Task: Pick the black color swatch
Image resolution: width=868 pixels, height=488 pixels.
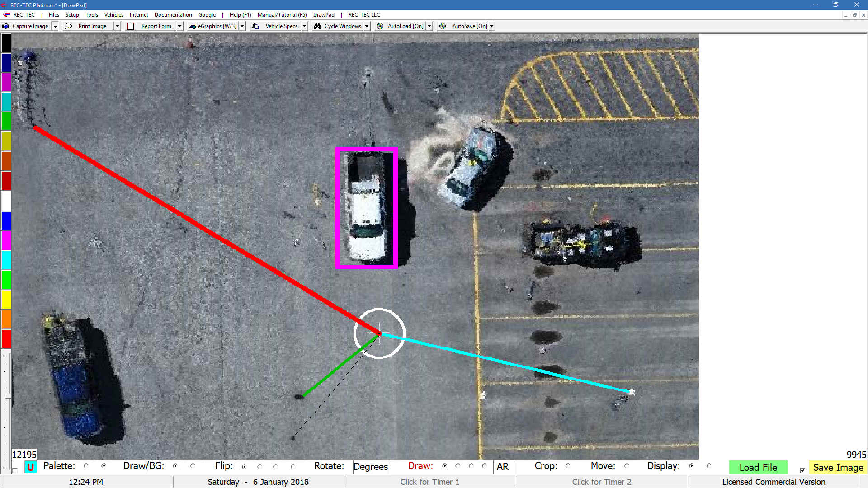Action: (6, 43)
